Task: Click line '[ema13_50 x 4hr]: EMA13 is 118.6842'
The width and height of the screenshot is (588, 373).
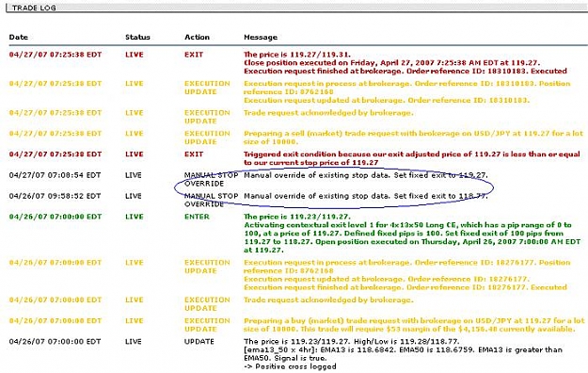Action: [403, 349]
